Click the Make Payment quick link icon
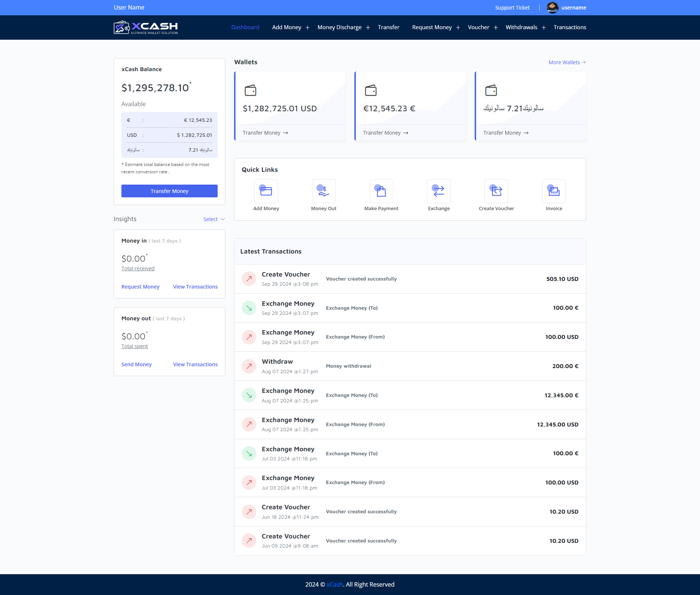Image resolution: width=700 pixels, height=595 pixels. (381, 191)
